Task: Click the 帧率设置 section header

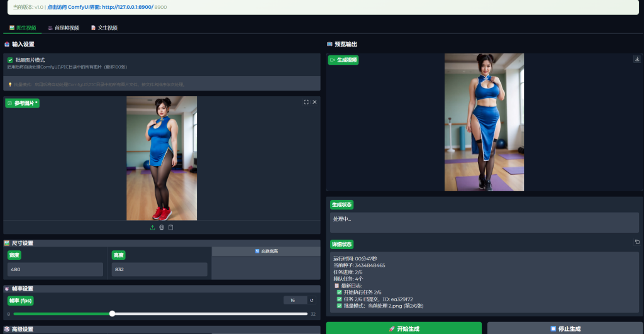Action: click(x=162, y=289)
